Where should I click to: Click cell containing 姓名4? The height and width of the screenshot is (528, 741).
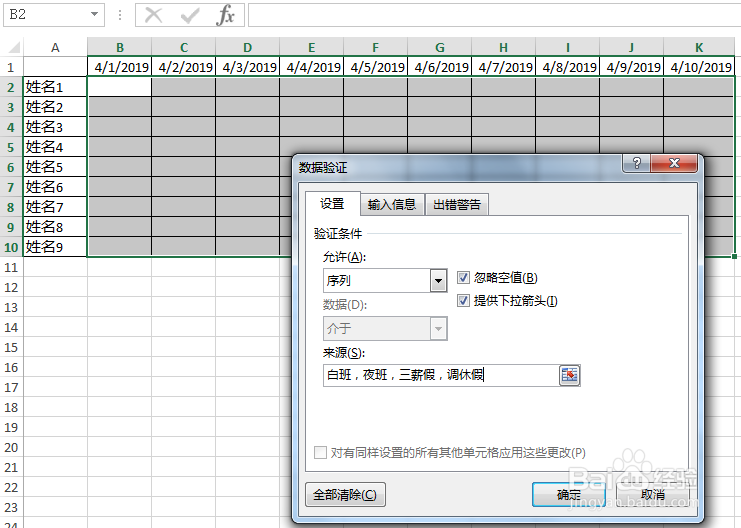55,147
